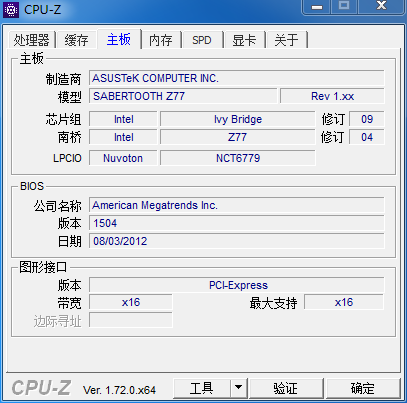
Task: Click the 最大支持 label
Action: tap(273, 303)
